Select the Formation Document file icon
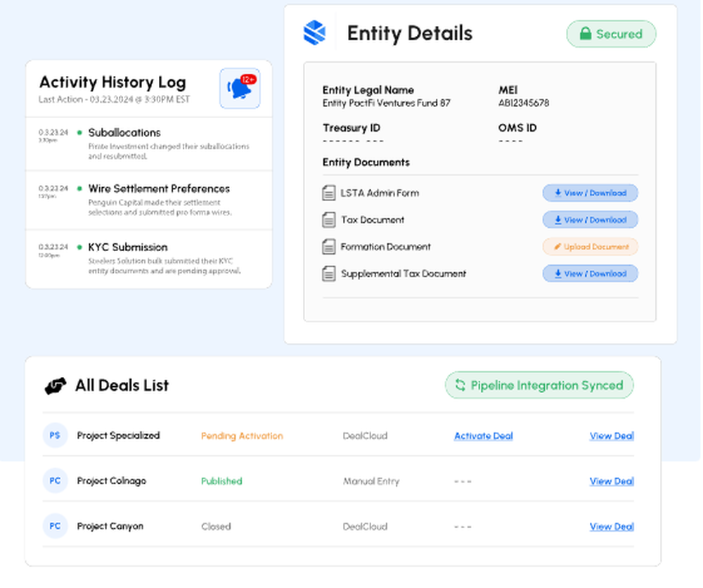 328,246
